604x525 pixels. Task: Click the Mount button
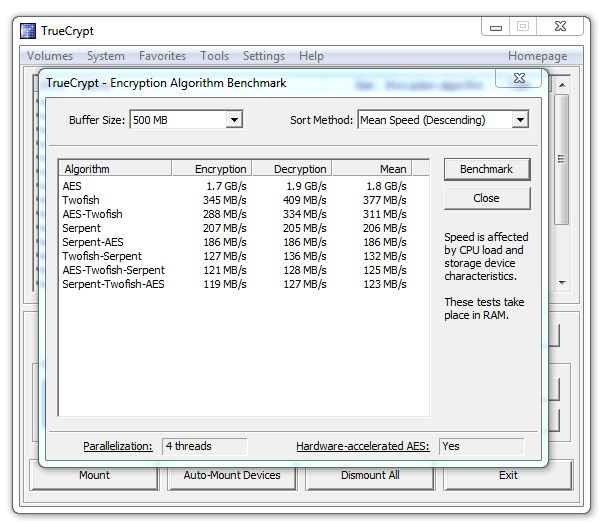[x=94, y=476]
